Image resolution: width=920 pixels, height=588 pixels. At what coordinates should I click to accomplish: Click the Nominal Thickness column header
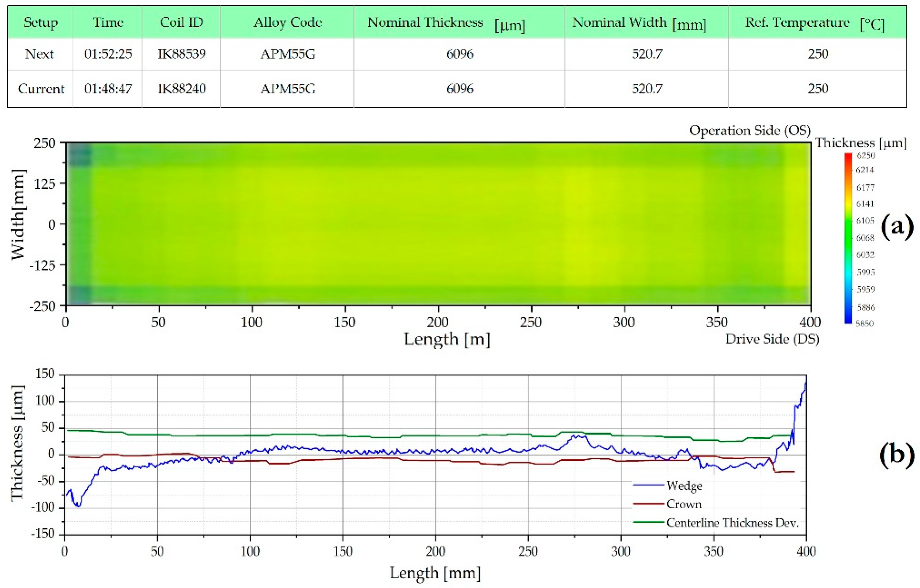pos(445,23)
